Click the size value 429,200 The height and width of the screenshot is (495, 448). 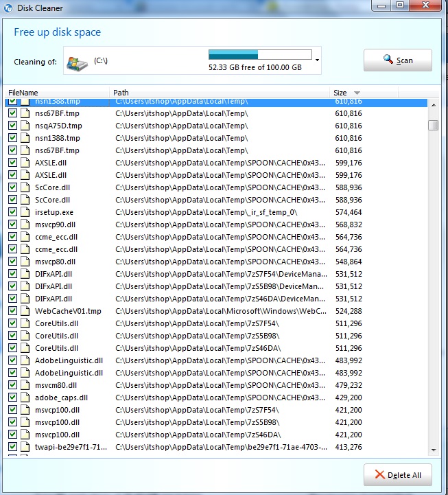coord(349,398)
